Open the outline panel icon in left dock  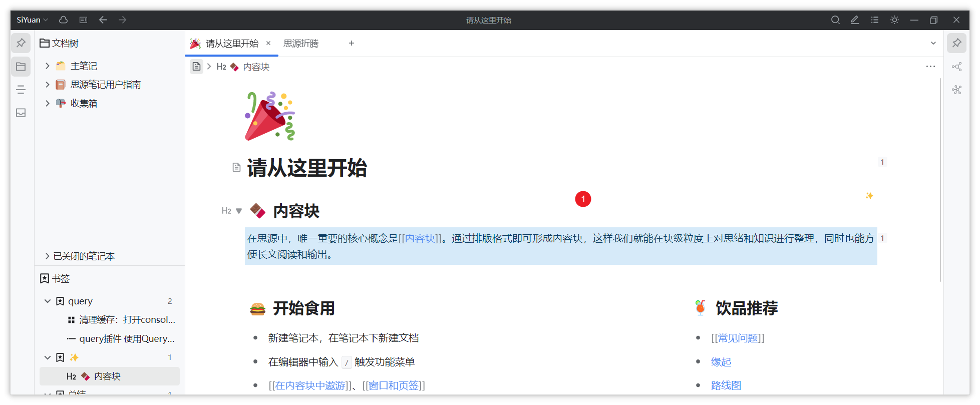[21, 90]
